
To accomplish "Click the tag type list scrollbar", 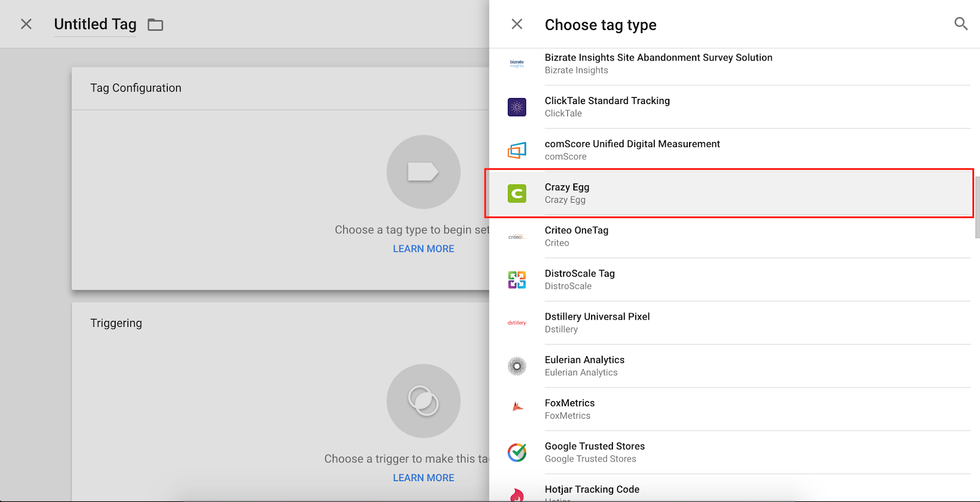I will pos(977,207).
